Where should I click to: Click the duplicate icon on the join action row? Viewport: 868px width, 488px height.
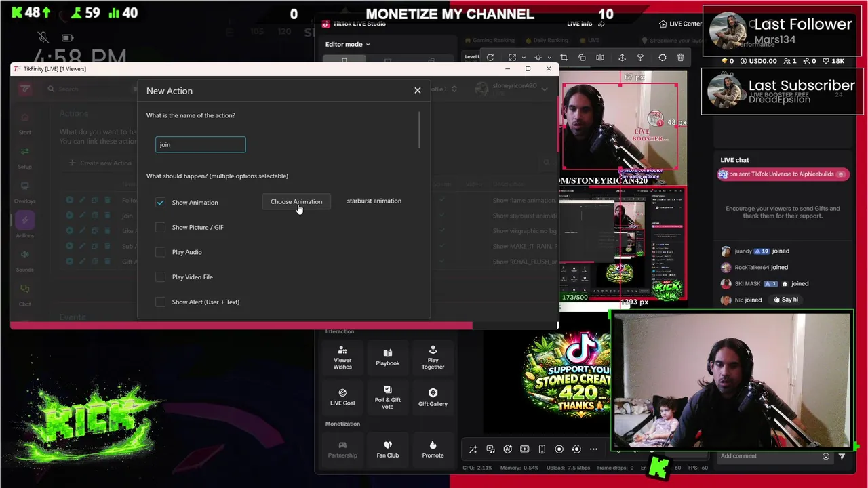94,216
